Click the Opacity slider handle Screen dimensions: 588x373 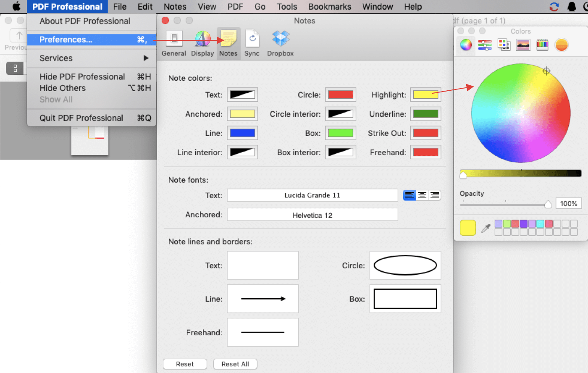[x=548, y=204]
